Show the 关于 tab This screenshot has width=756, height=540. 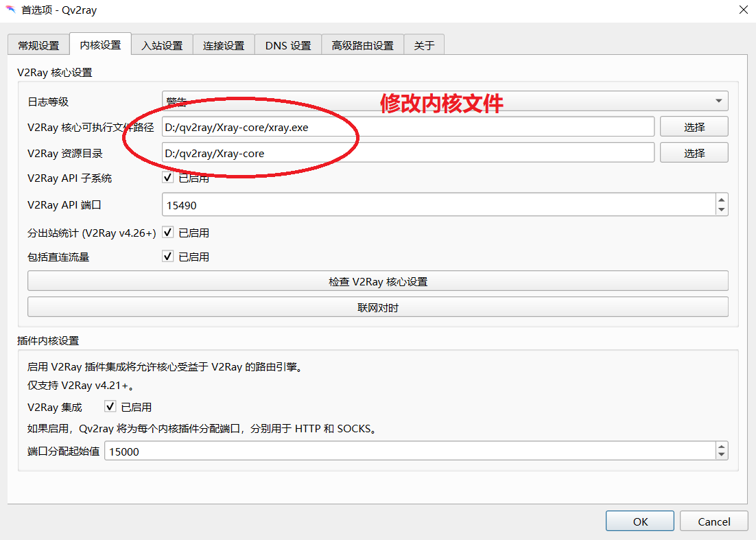pyautogui.click(x=424, y=45)
